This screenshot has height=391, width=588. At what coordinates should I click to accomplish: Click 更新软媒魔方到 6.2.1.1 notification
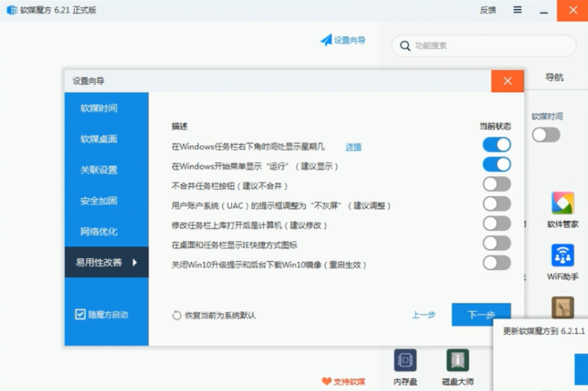(x=543, y=331)
